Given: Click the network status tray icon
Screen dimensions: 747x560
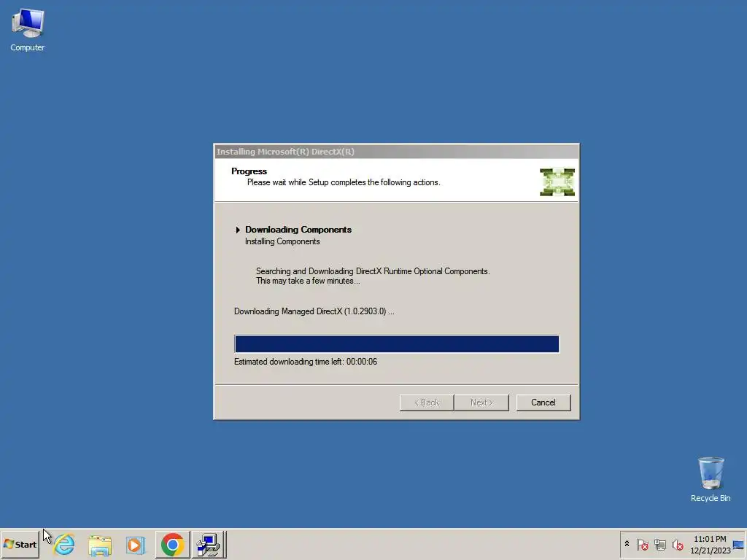Looking at the screenshot, I should tap(659, 544).
